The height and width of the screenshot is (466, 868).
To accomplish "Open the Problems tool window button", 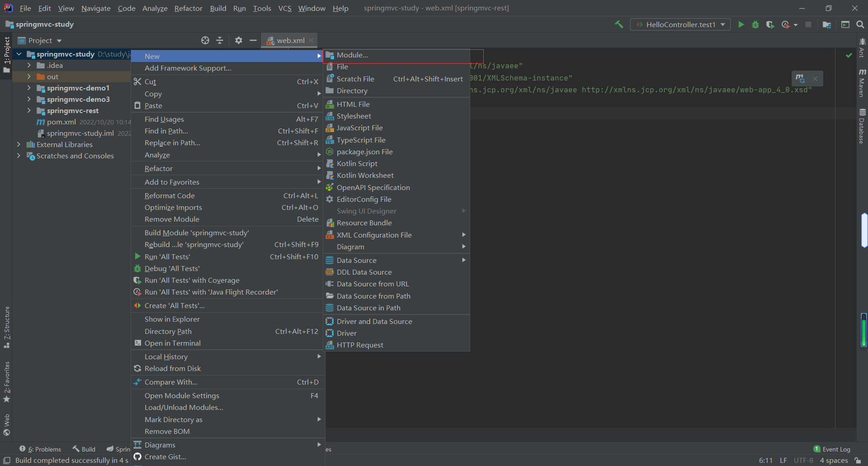I will click(40, 449).
